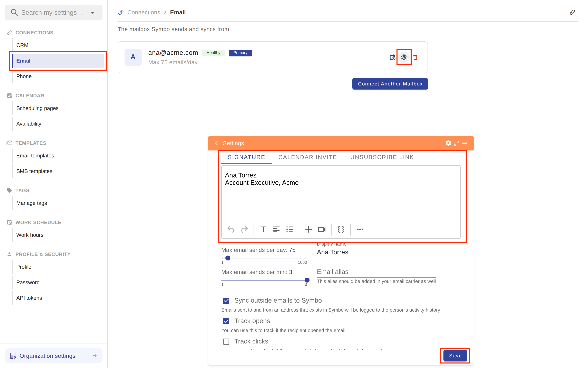Open Scheduling pages settings
Viewport: 588px width, 368px height.
click(58, 108)
